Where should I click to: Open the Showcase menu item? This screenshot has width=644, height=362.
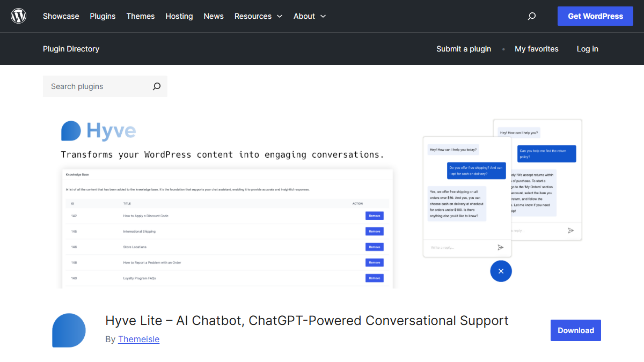coord(61,16)
